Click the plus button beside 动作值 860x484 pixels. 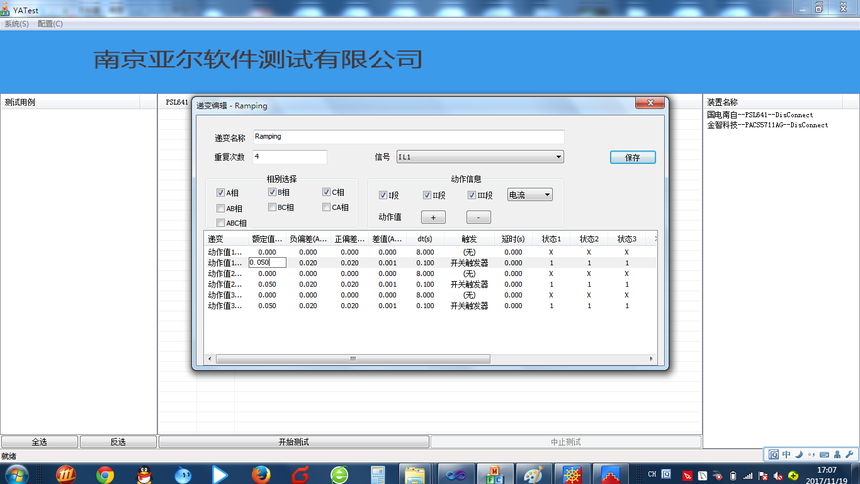(x=432, y=217)
